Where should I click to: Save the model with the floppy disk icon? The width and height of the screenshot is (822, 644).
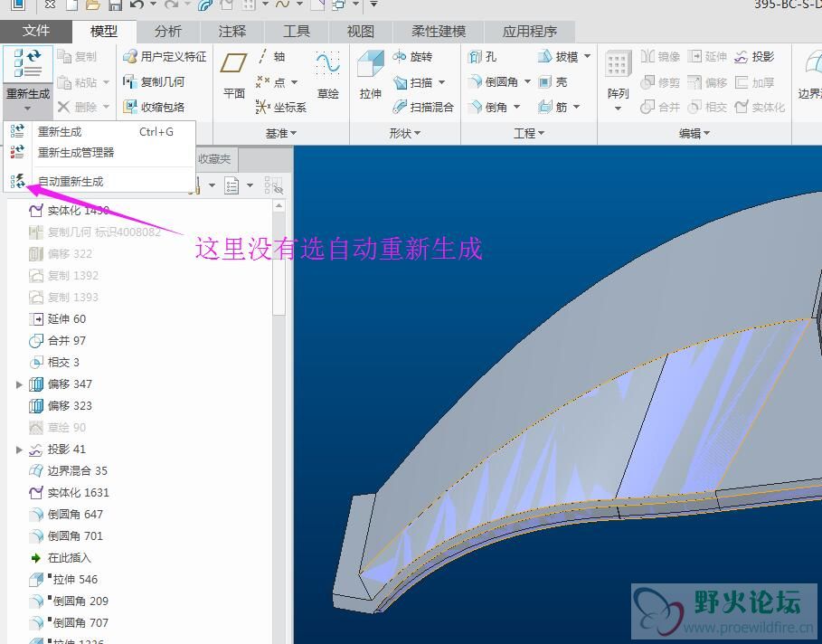click(x=115, y=5)
